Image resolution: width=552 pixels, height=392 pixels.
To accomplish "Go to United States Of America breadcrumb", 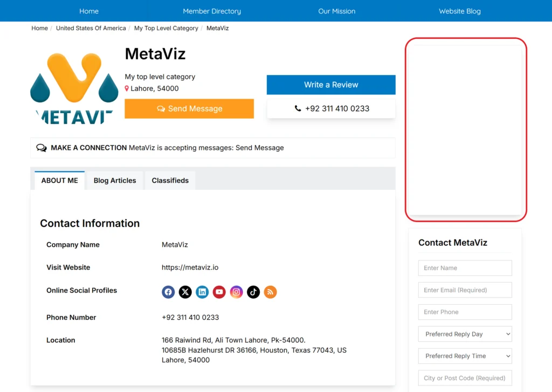I will tap(91, 28).
